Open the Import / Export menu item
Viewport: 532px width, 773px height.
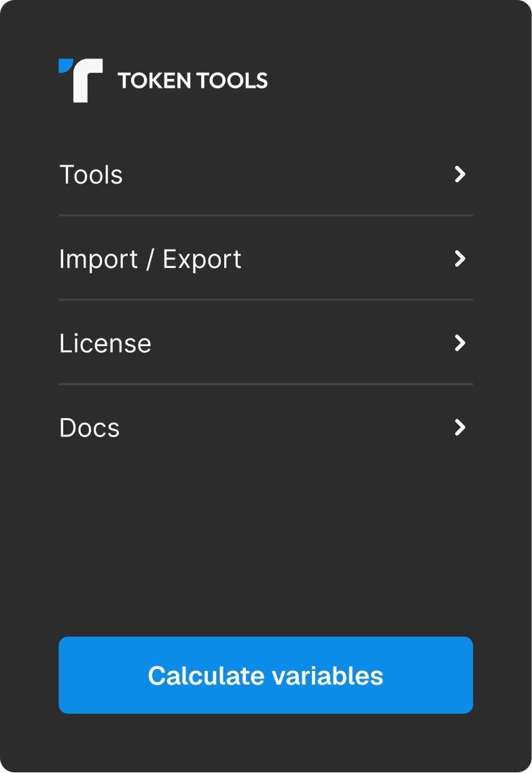click(150, 259)
